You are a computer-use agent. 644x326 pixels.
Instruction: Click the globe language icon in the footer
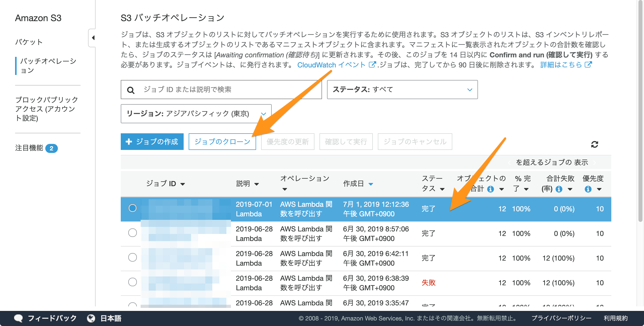[x=91, y=318]
